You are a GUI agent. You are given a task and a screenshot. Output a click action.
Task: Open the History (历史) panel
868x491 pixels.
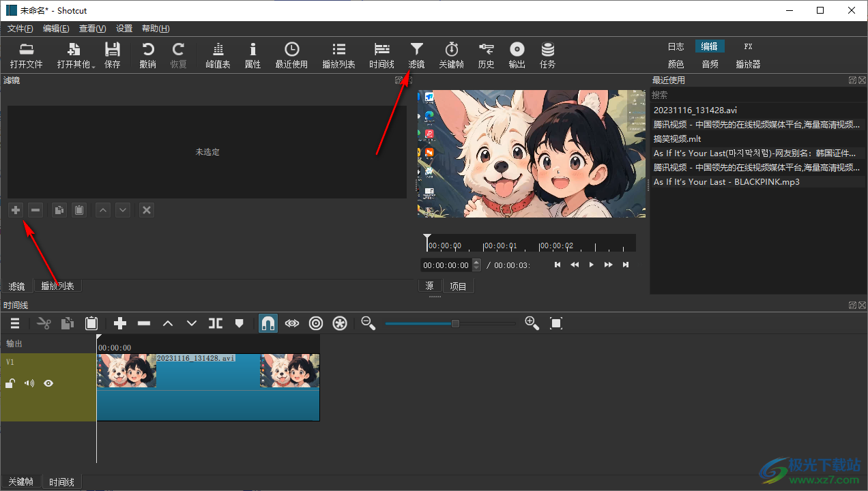pyautogui.click(x=486, y=55)
